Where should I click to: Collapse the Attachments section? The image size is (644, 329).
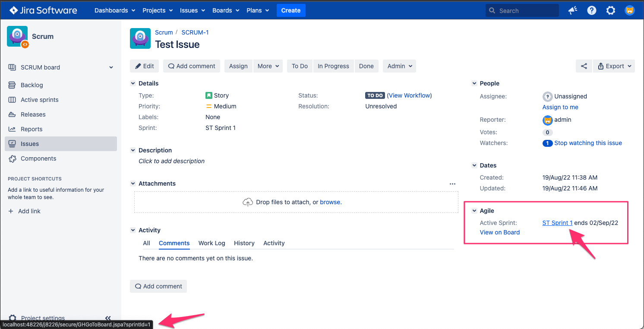coord(133,183)
